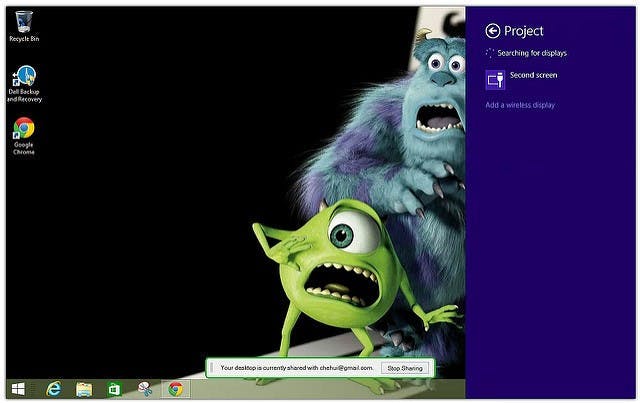The image size is (640, 403).
Task: Open the Windows Store taskbar icon
Action: (x=114, y=389)
